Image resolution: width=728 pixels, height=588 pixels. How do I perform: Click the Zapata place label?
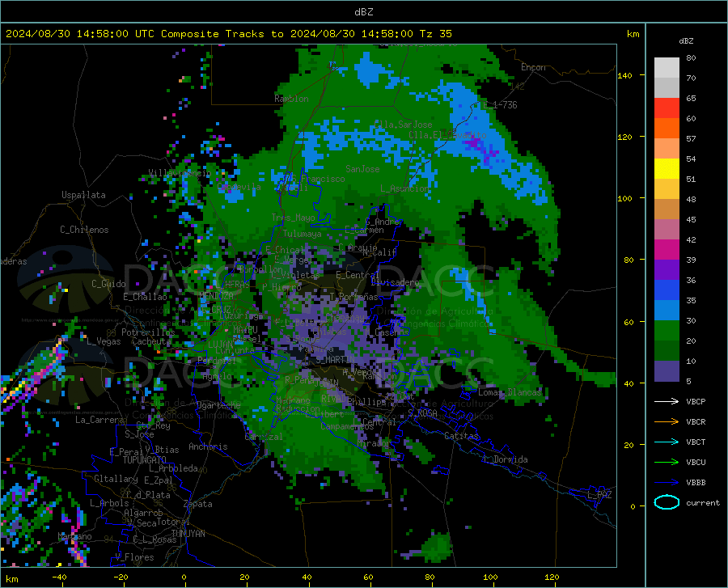[198, 504]
